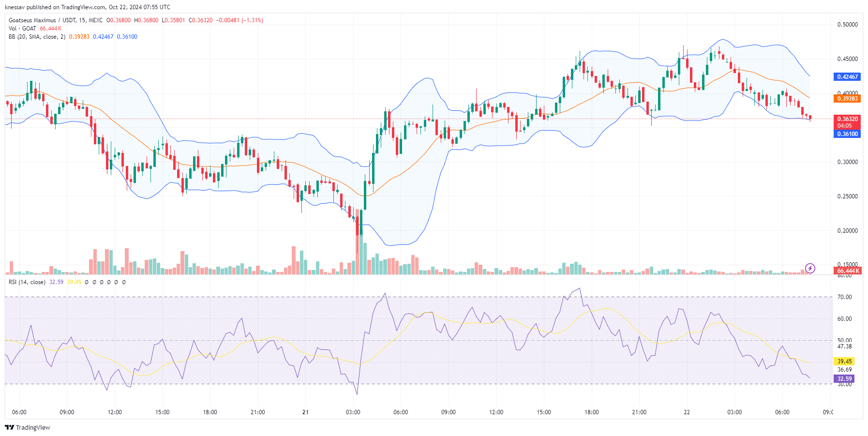Screen dimensions: 868x436
Task: Select the 'RSI (14, close)' indicator label
Action: (27, 282)
